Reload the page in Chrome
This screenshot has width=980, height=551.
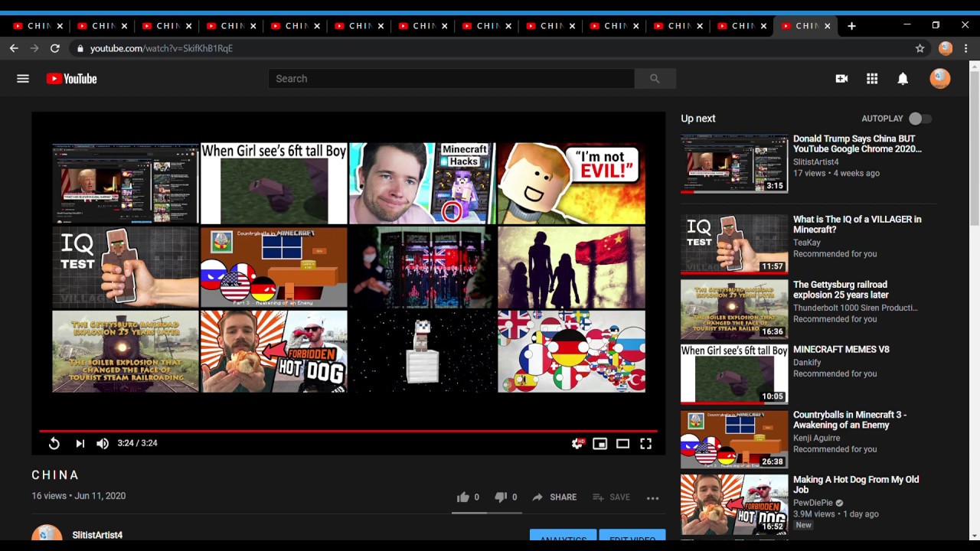point(55,48)
